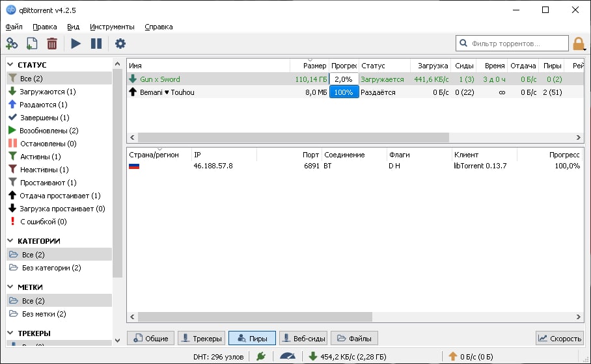Click the 100% progress bar of Bemani Touhou
Viewport: 591px width, 364px height.
tap(344, 92)
